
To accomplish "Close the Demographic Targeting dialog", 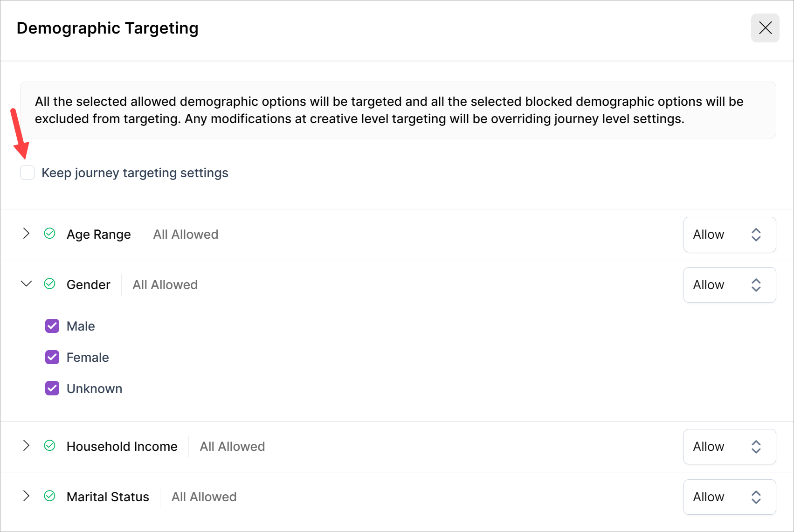I will pos(765,28).
